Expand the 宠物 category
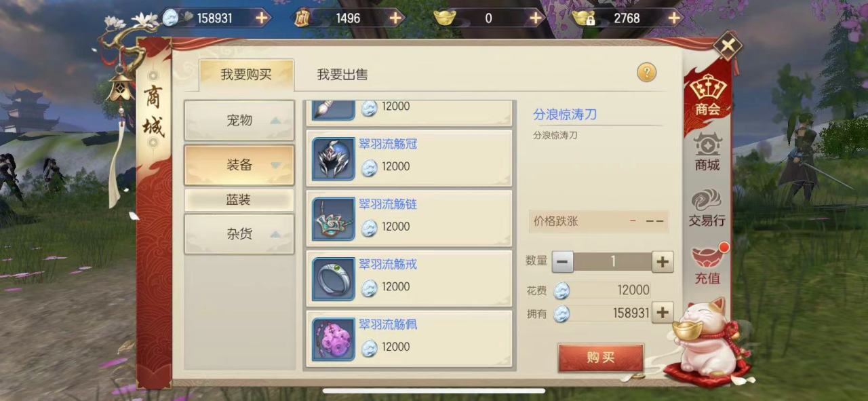This screenshot has width=868, height=401. point(239,121)
